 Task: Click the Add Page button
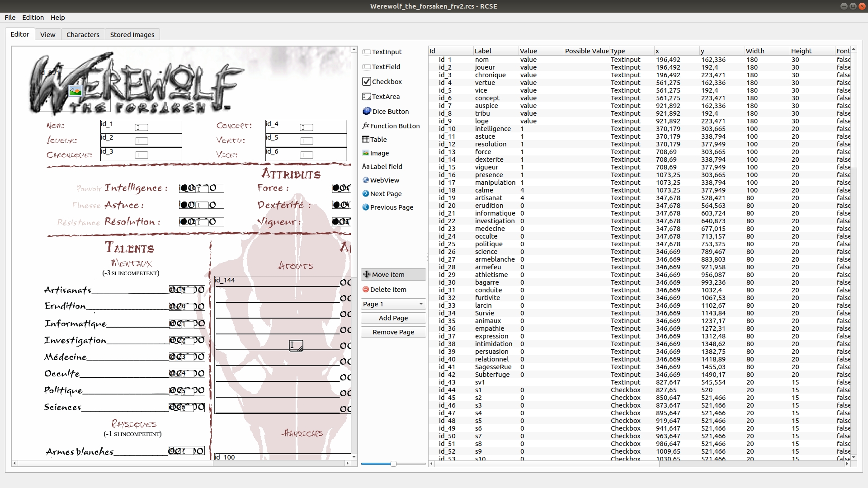coord(393,318)
